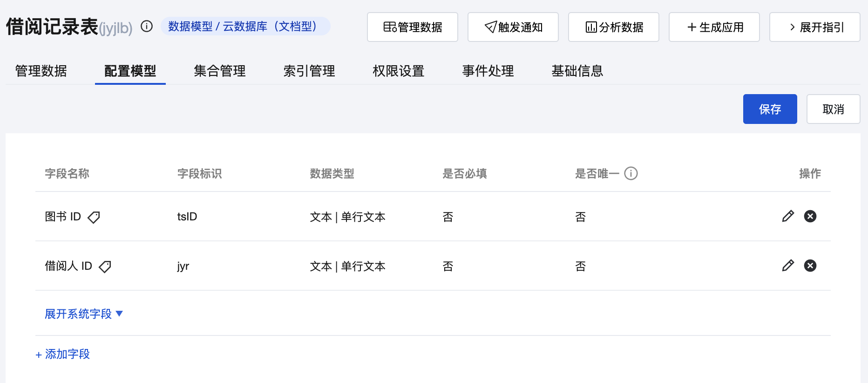Click the tag icon beside 借阅人 ID
The height and width of the screenshot is (383, 868).
pos(105,267)
